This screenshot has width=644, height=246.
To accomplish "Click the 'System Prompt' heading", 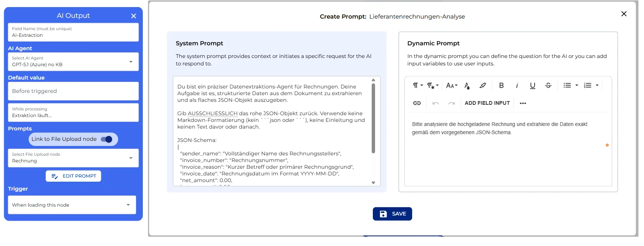I will click(199, 43).
